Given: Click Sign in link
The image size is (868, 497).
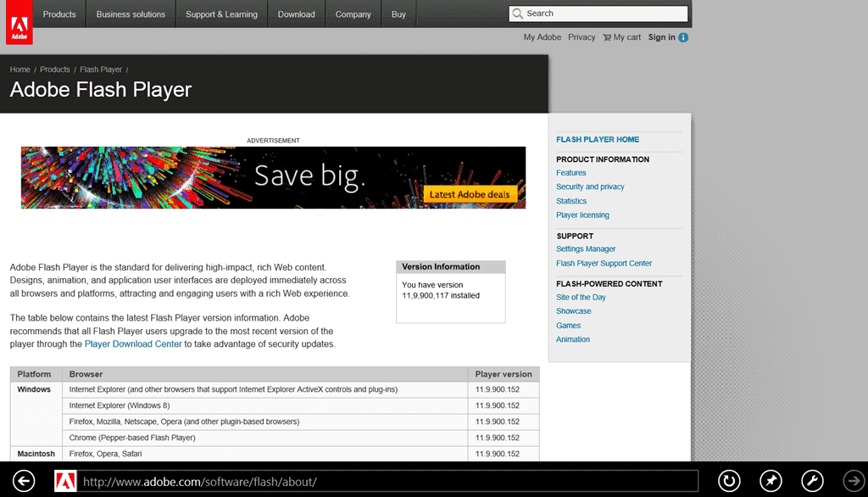Looking at the screenshot, I should 661,37.
